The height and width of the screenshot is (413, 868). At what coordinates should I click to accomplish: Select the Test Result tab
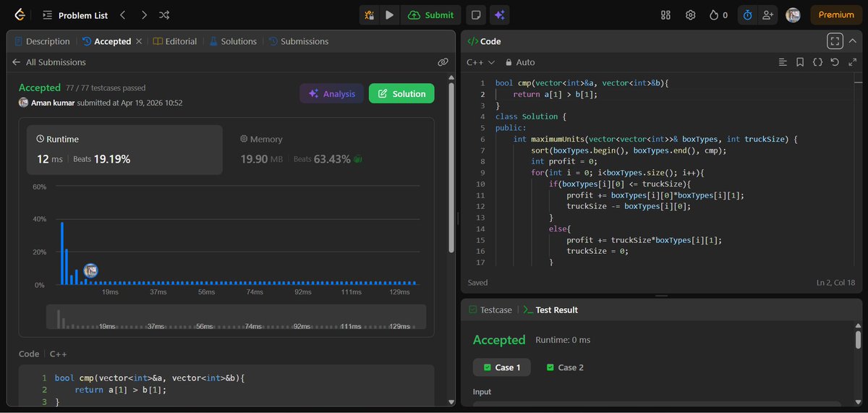(x=550, y=310)
